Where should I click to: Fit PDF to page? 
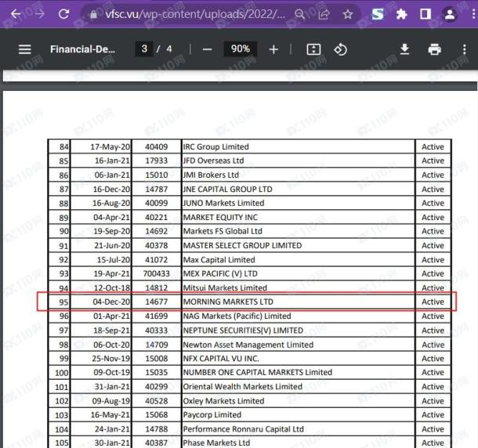[313, 49]
